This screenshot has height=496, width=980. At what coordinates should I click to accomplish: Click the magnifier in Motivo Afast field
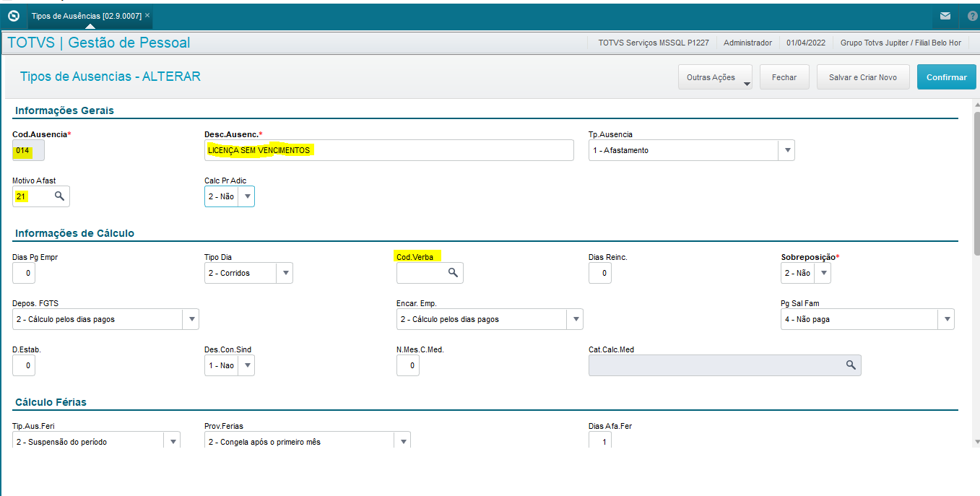point(60,196)
